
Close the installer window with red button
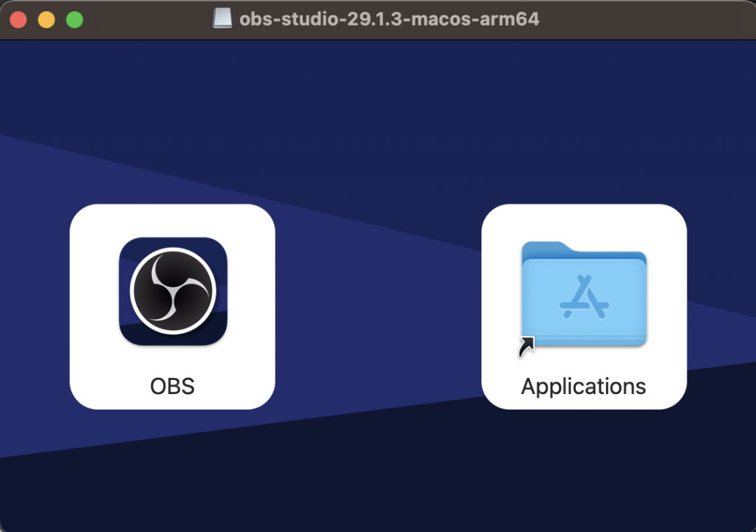pos(18,20)
